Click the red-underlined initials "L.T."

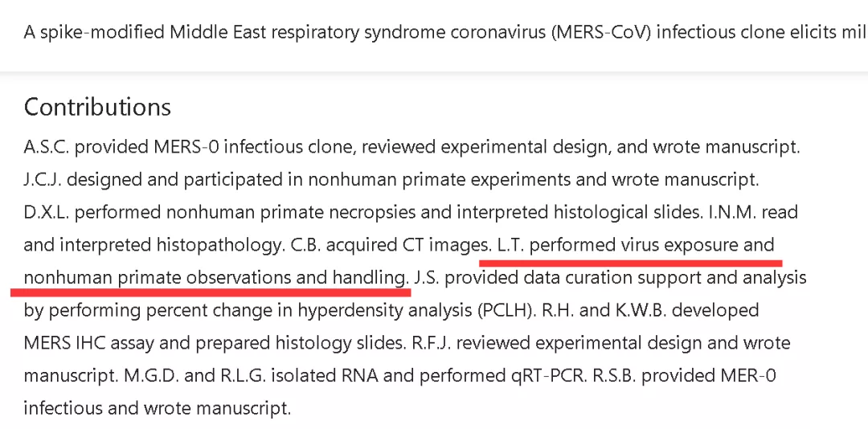click(x=510, y=245)
